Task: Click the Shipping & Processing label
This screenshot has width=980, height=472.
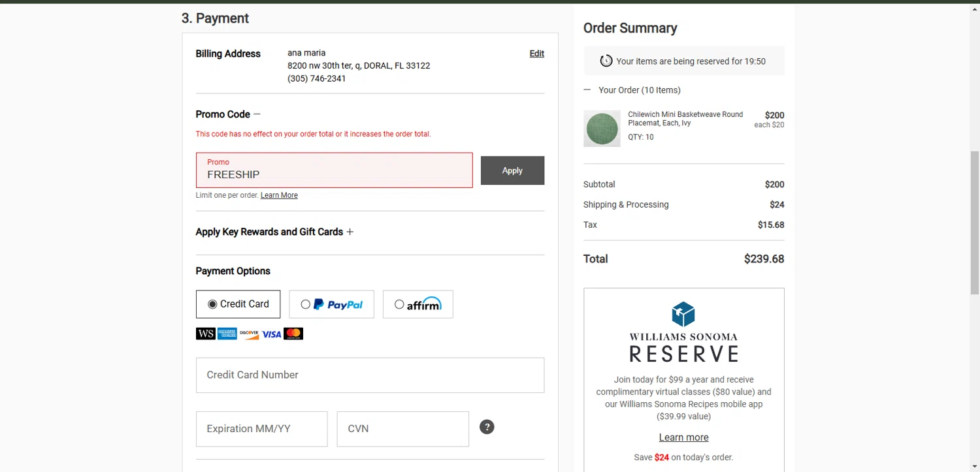Action: [x=626, y=204]
